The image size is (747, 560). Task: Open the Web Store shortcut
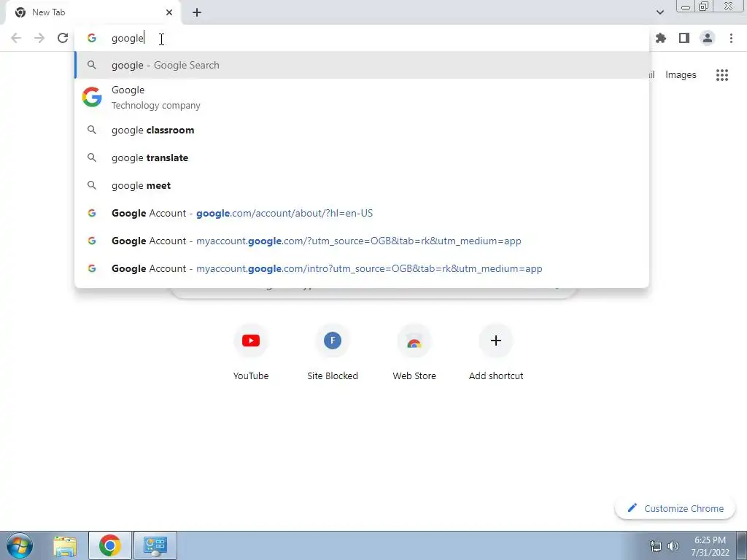[x=414, y=352]
